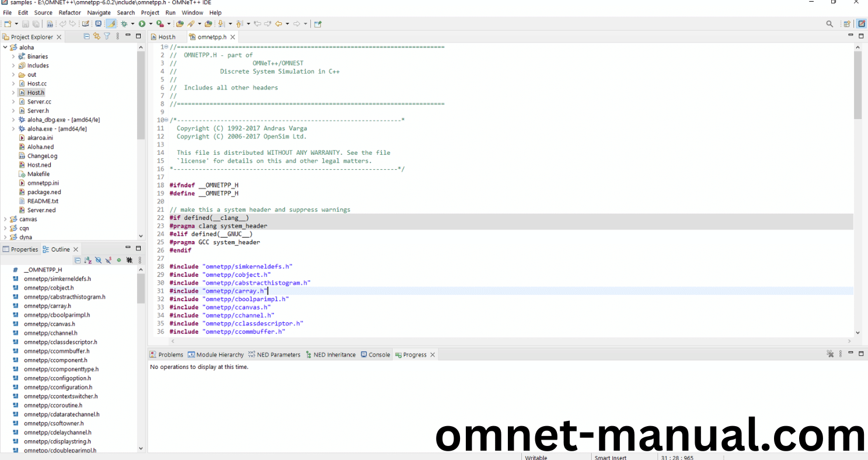The width and height of the screenshot is (868, 460).
Task: Open the Refactor menu
Action: pos(69,12)
